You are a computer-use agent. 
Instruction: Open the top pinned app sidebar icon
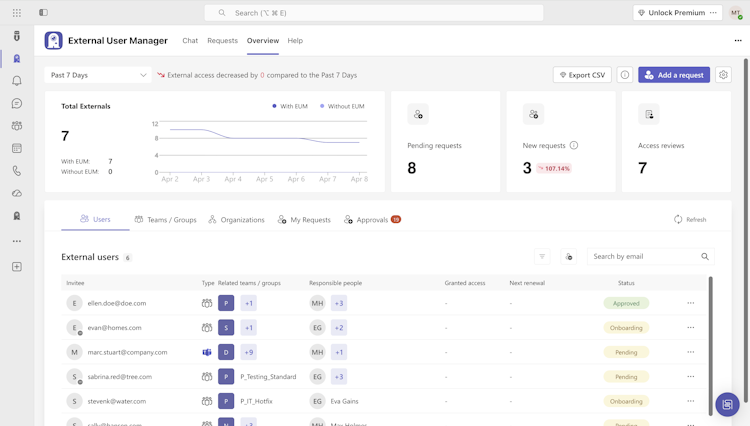[x=17, y=36]
